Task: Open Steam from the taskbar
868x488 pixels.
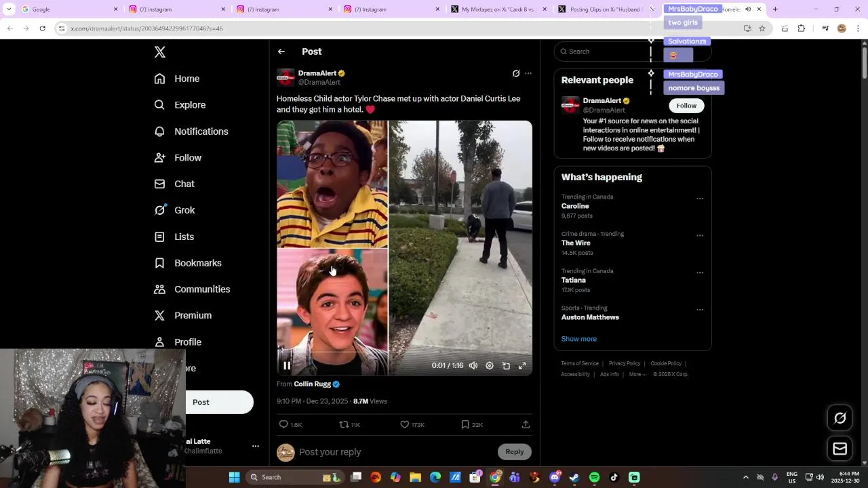Action: (x=574, y=477)
